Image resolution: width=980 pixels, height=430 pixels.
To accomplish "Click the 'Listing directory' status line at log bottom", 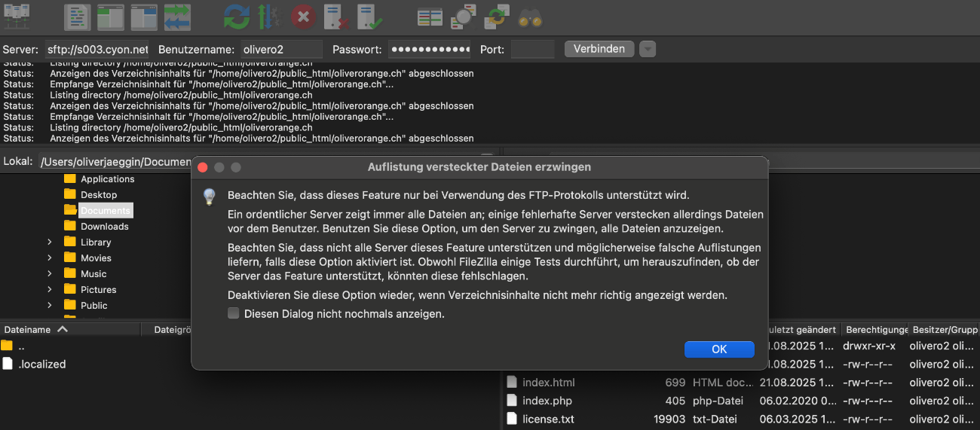I will coord(181,127).
